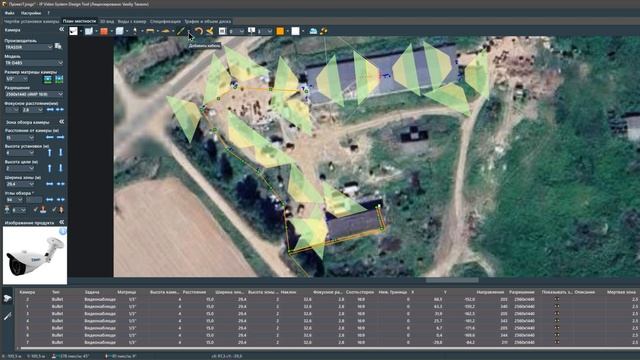Open the camera model dropdown
640x360 pixels.
pyautogui.click(x=34, y=63)
